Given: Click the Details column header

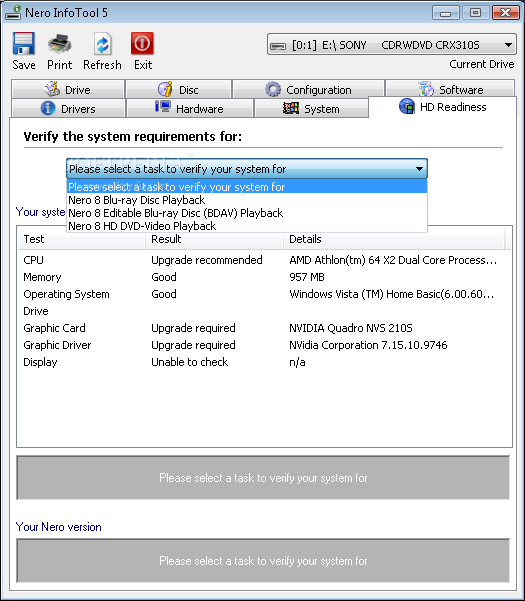Looking at the screenshot, I should pos(394,239).
